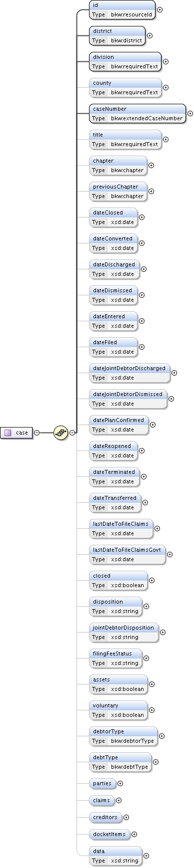This screenshot has width=194, height=868.
Task: Click the sequence compositor icon
Action: click(x=60, y=433)
